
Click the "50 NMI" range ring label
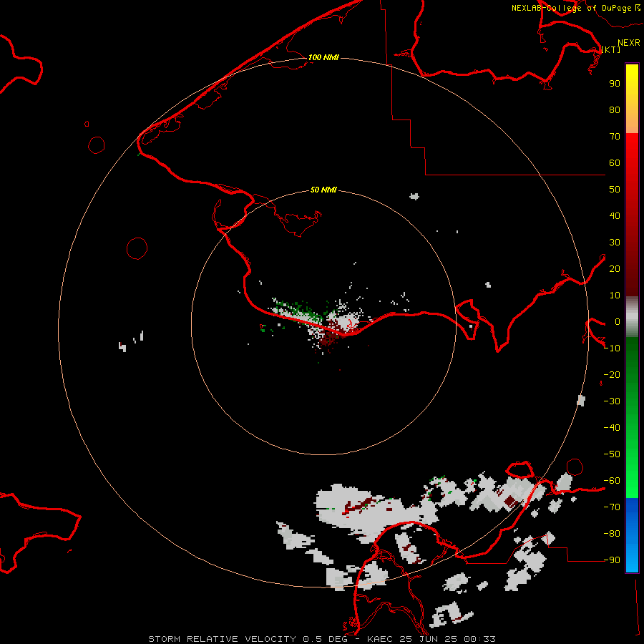323,190
